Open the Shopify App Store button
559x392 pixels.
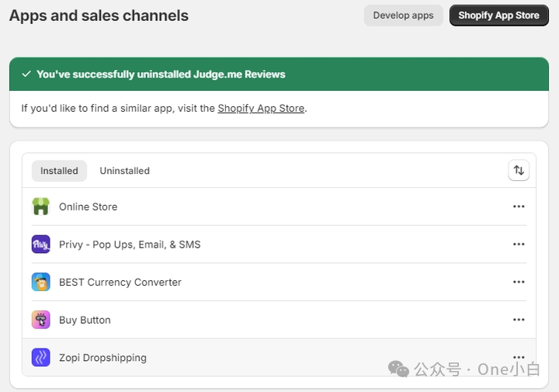click(x=498, y=16)
